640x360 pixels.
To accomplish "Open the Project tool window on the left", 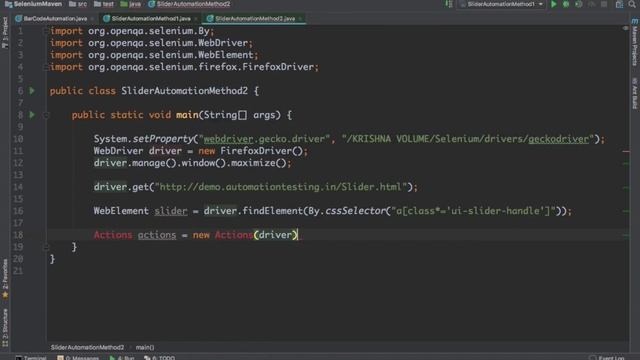I will pos(5,33).
